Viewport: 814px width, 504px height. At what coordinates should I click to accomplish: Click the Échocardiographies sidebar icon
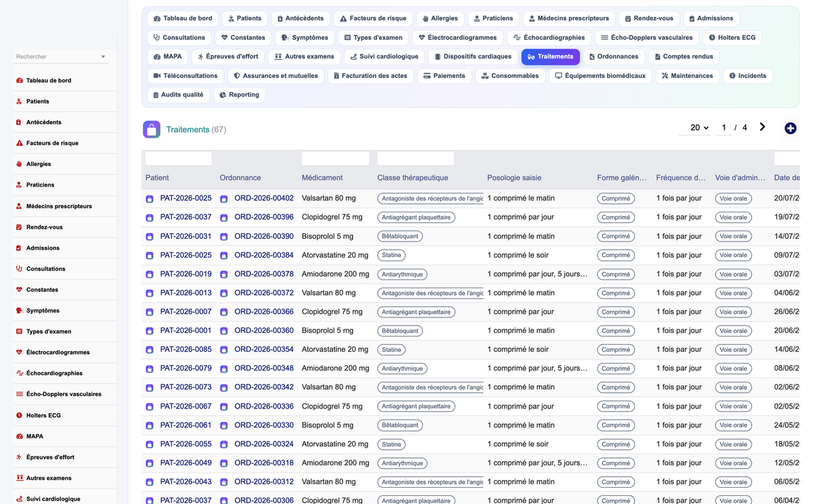click(19, 373)
